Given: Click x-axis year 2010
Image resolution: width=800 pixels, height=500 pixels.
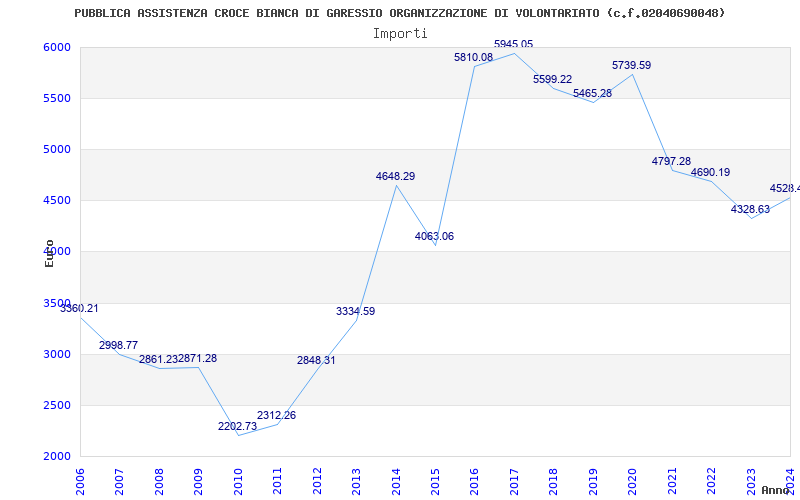Looking at the screenshot, I should [238, 481].
